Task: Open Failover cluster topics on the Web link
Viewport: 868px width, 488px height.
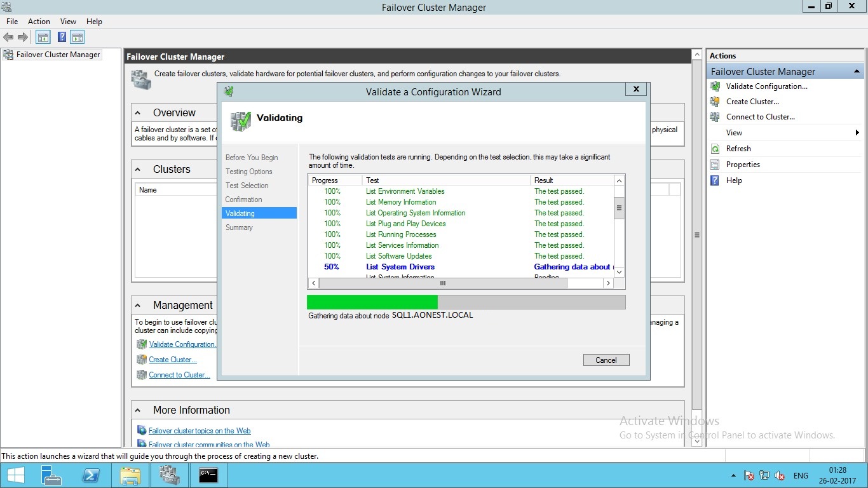Action: [200, 431]
